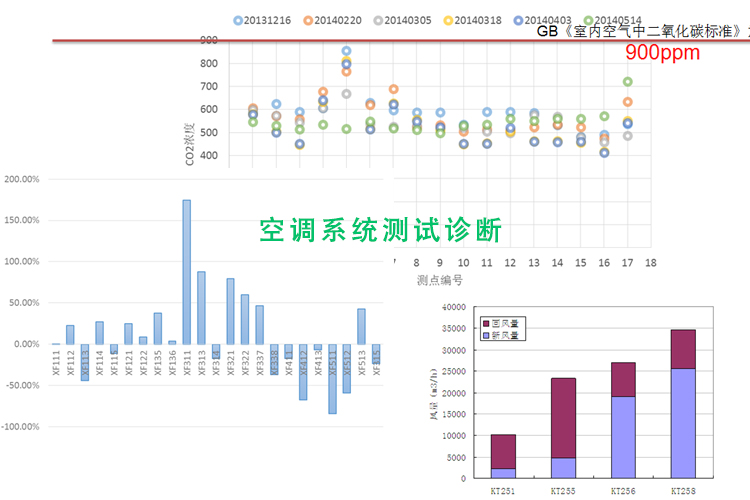The width and height of the screenshot is (750, 500).
Task: Select the tallest bar for XF311
Action: 186,271
